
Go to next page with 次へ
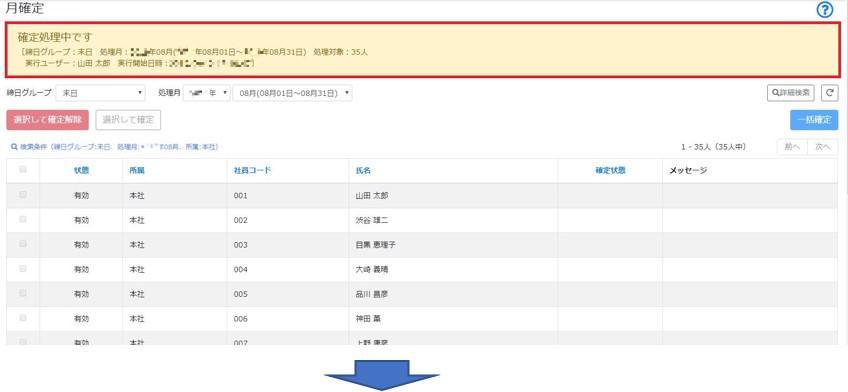pyautogui.click(x=823, y=147)
